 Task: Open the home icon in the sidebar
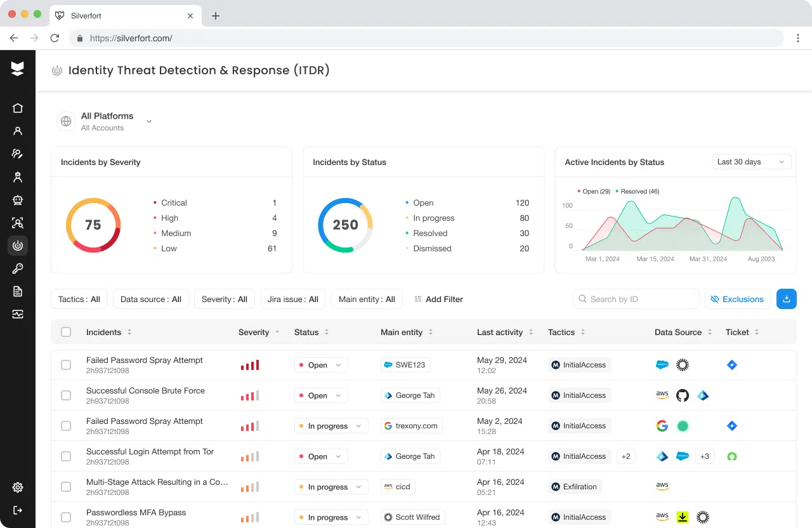click(18, 108)
